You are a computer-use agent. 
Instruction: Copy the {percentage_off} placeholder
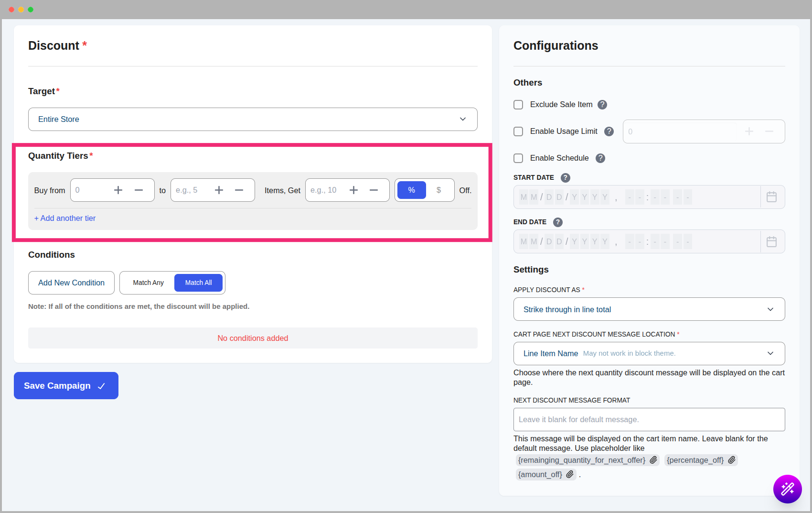coord(732,460)
